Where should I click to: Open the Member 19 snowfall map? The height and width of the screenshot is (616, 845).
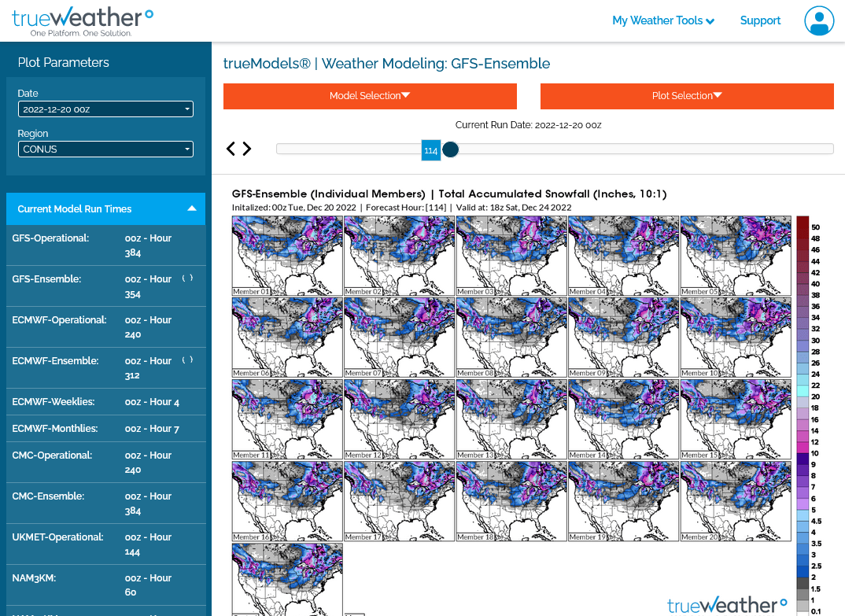pos(623,501)
